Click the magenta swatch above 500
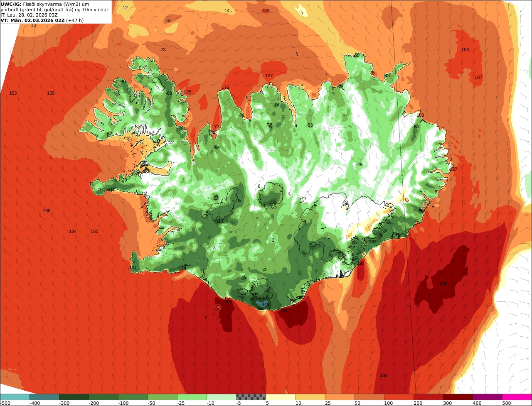 click(x=517, y=397)
